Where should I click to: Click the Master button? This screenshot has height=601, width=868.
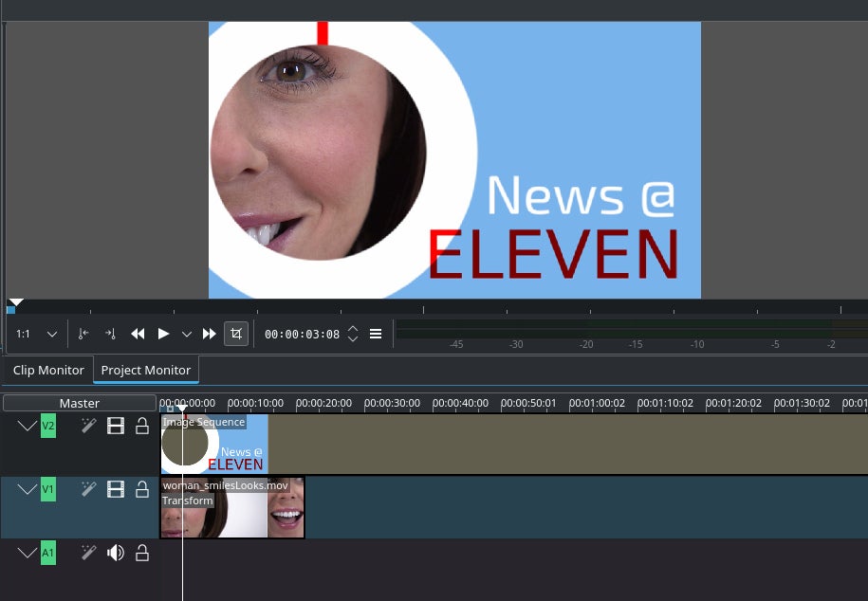tap(80, 403)
